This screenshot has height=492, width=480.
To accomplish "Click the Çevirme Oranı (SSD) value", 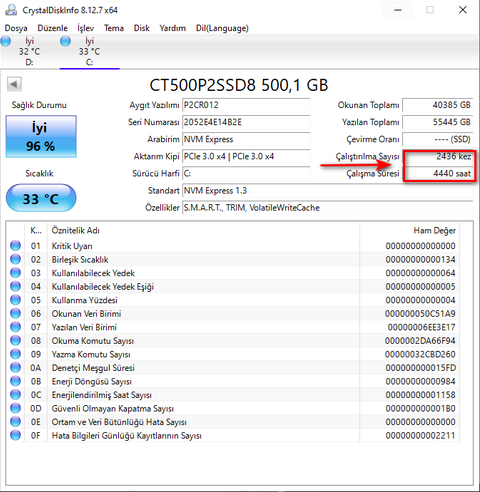I will tap(437, 139).
